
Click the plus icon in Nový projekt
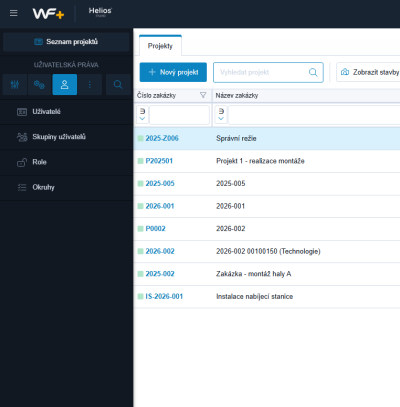[x=152, y=72]
